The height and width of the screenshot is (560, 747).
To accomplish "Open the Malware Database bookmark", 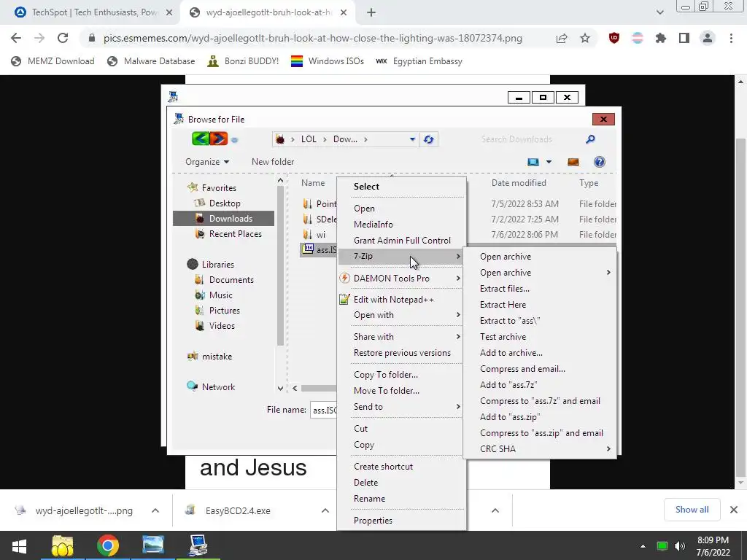I will click(x=151, y=61).
